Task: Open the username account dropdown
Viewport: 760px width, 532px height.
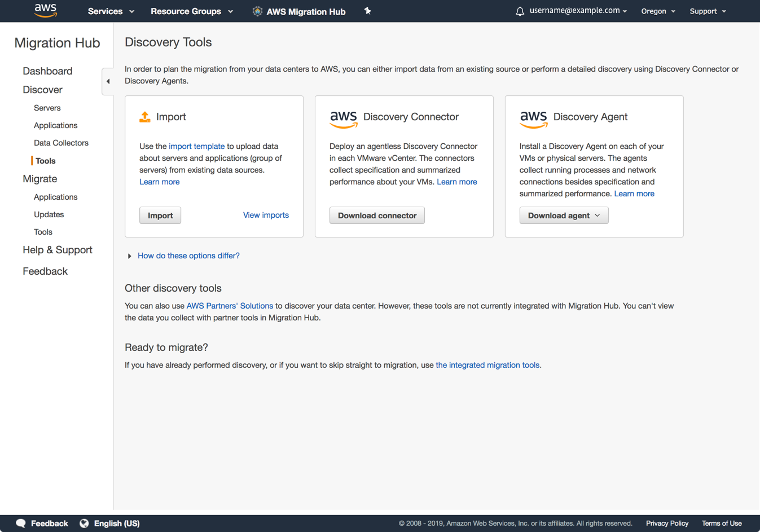Action: click(578, 11)
